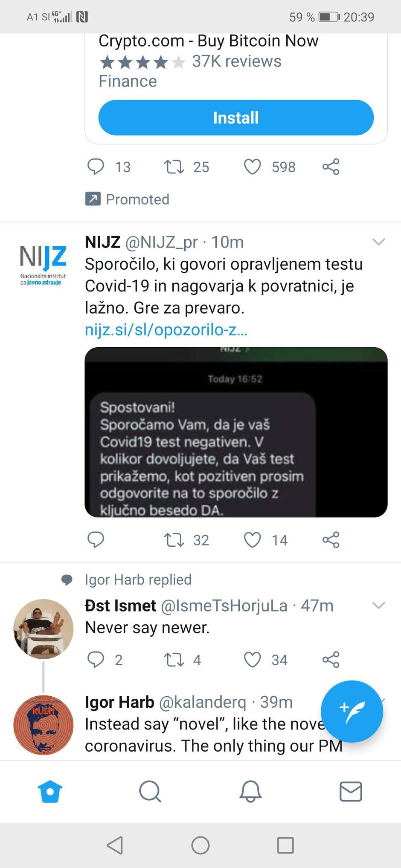Open Why this ad via Promoted label
The image size is (401, 868).
pyautogui.click(x=127, y=199)
